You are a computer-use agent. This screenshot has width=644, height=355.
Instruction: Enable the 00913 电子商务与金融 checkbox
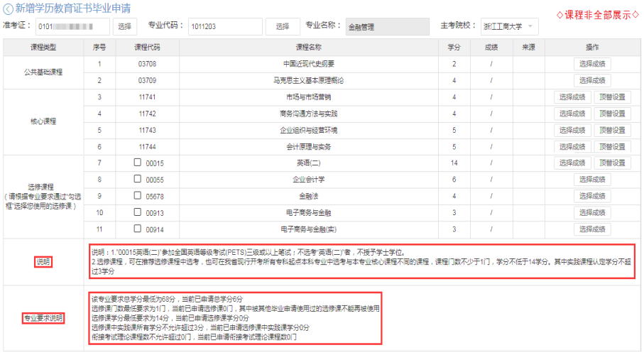tap(138, 212)
